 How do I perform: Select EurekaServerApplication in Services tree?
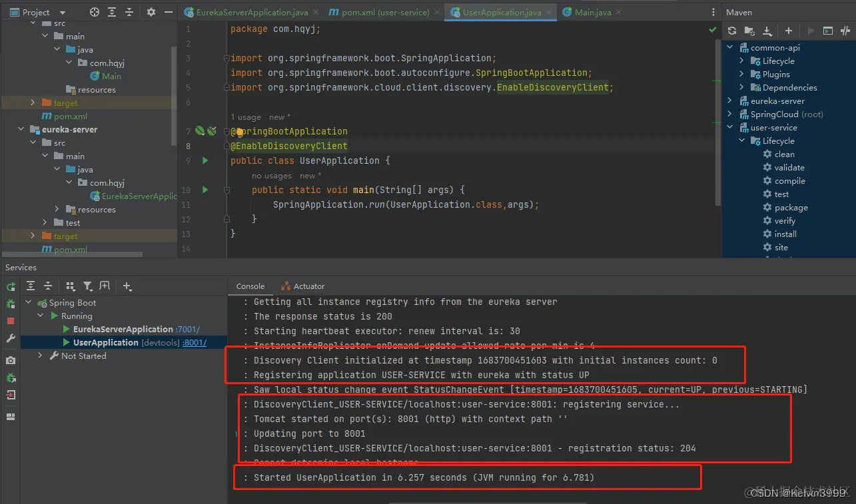click(x=123, y=330)
